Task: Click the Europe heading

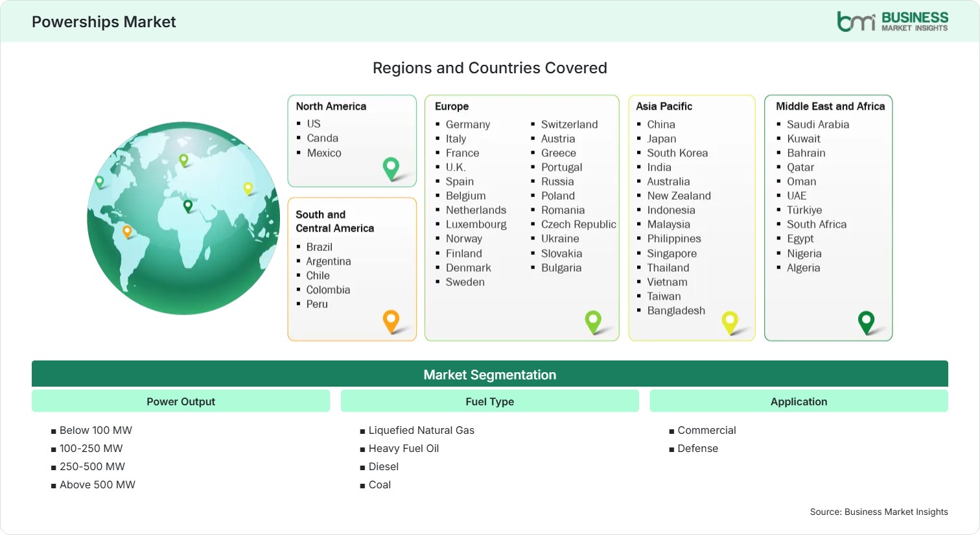Action: coord(452,106)
